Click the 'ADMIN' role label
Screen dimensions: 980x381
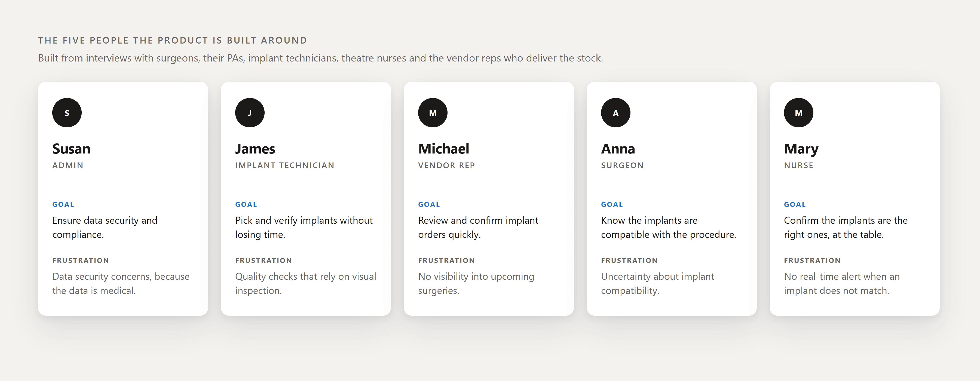(x=68, y=165)
